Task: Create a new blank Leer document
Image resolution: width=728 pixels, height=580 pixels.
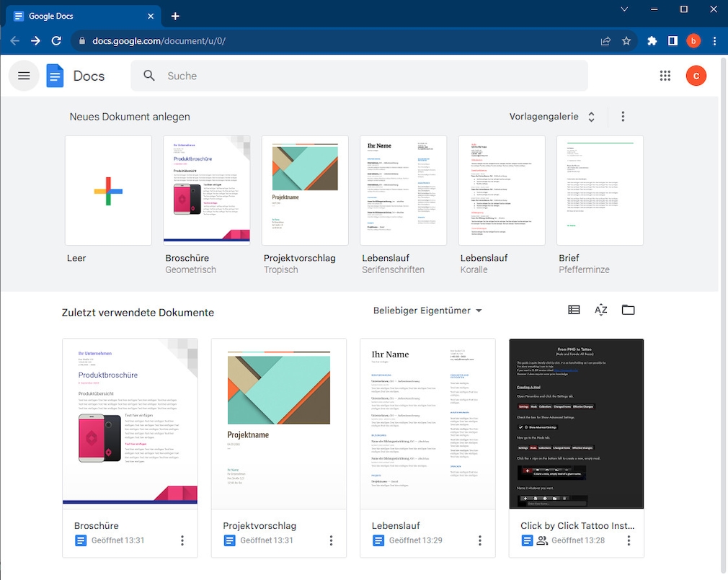Action: point(108,191)
